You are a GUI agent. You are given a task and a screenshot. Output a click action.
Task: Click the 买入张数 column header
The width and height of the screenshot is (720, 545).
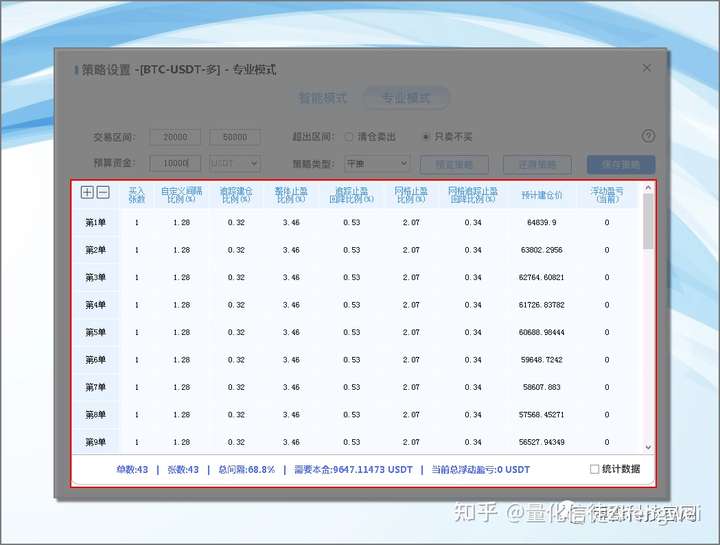click(136, 195)
